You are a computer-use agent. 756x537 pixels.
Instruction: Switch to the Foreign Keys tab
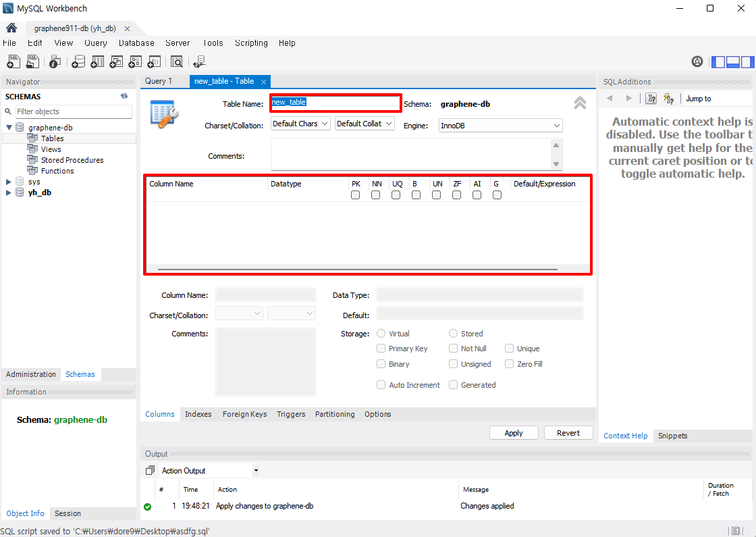click(244, 414)
